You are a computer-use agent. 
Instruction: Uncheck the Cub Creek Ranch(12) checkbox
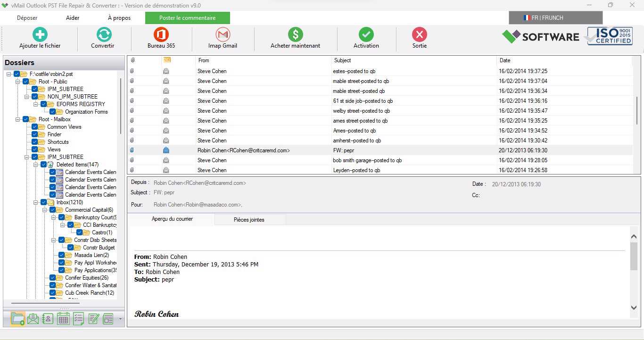click(53, 293)
